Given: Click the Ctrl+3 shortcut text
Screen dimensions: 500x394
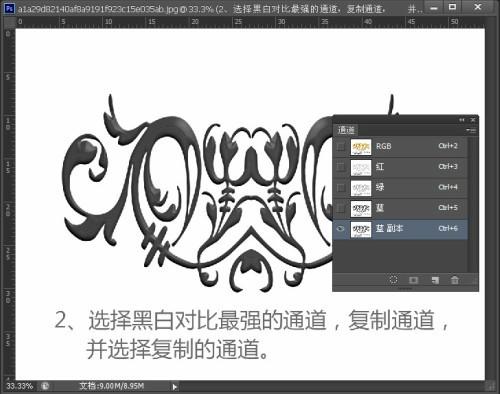Looking at the screenshot, I should [x=448, y=166].
